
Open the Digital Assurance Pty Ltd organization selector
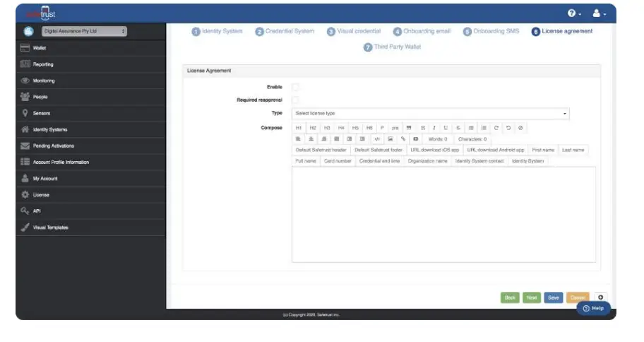point(84,31)
